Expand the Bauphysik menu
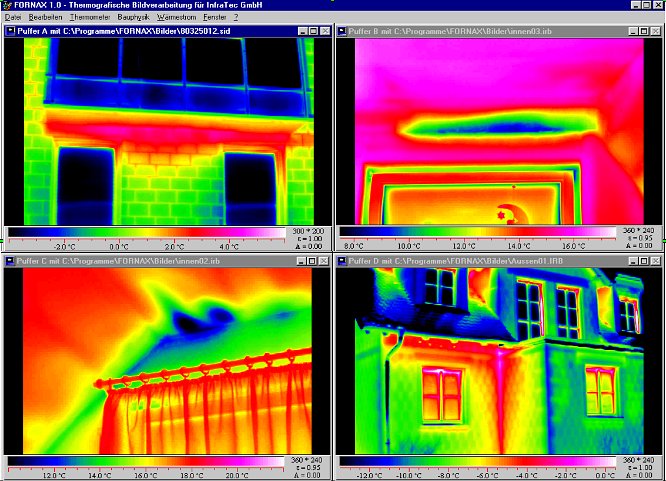This screenshot has width=666, height=481. (x=134, y=18)
